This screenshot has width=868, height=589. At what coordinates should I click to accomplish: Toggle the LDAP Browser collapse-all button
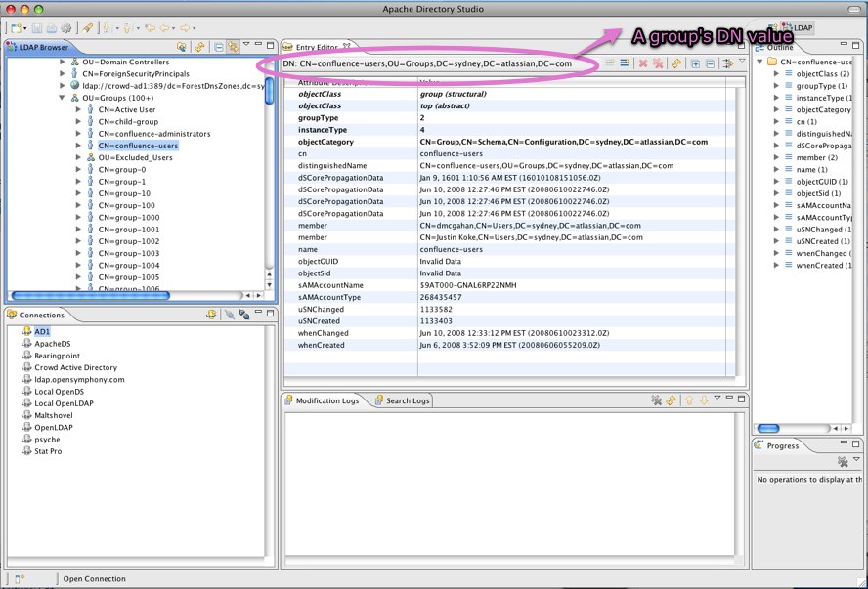pyautogui.click(x=218, y=46)
